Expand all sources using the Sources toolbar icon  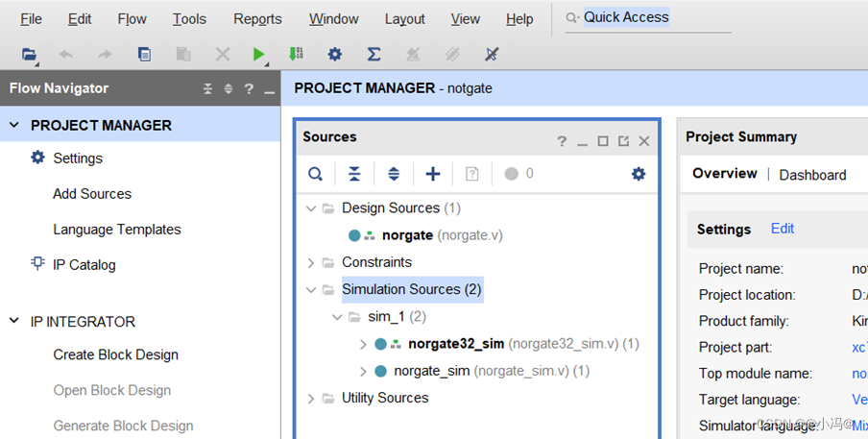(x=394, y=174)
